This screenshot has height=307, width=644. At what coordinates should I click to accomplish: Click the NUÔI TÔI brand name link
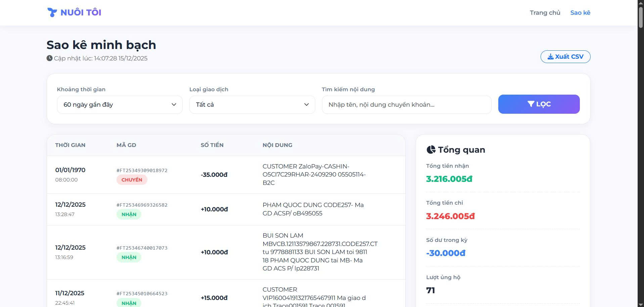pyautogui.click(x=81, y=12)
